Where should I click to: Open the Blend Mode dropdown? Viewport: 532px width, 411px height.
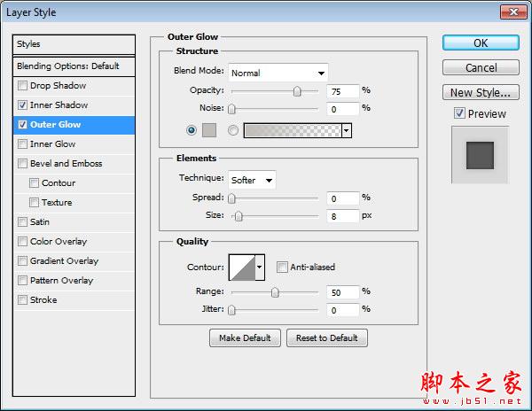[x=278, y=73]
